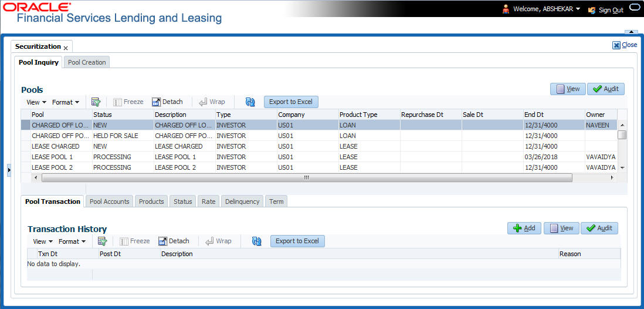Click the View button for Pools
This screenshot has width=644, height=309.
(x=568, y=89)
